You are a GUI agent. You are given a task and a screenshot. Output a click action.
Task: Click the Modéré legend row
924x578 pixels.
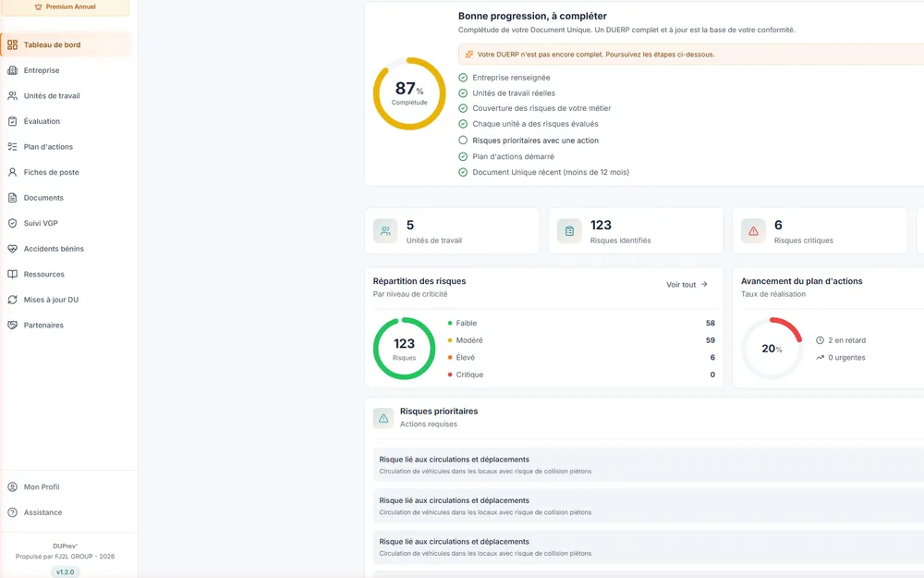point(581,340)
